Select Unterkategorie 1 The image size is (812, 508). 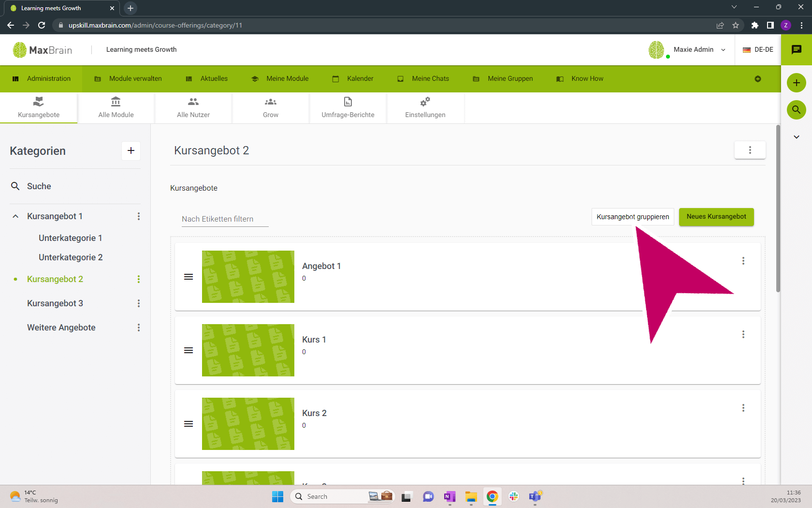[71, 238]
